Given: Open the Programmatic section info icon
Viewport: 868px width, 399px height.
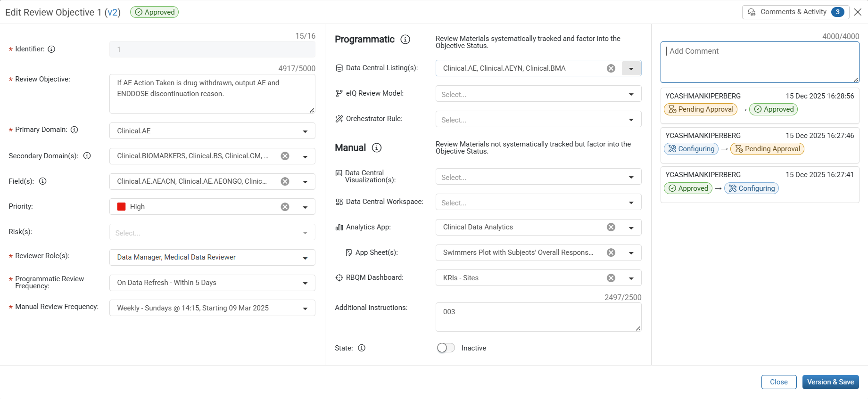Looking at the screenshot, I should click(405, 40).
